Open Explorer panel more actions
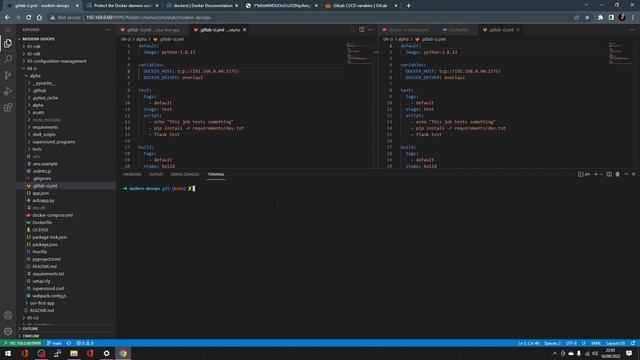Viewport: 640px width, 360px height. pos(108,30)
